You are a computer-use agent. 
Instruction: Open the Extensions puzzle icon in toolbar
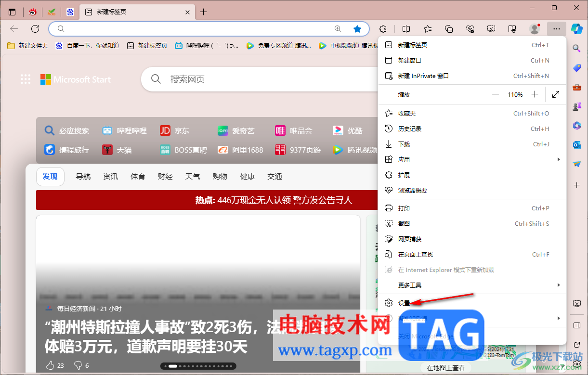point(383,29)
